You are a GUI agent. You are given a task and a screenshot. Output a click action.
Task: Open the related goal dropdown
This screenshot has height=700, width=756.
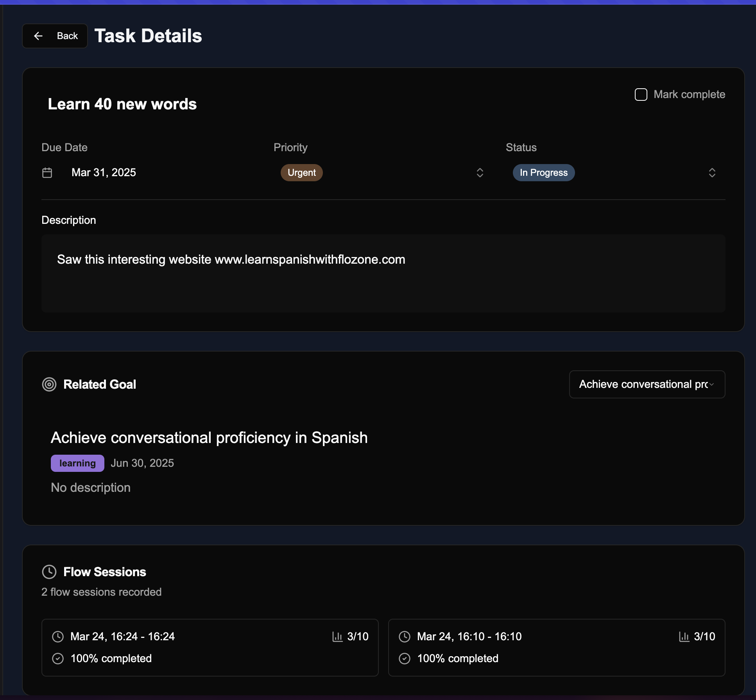pos(647,384)
